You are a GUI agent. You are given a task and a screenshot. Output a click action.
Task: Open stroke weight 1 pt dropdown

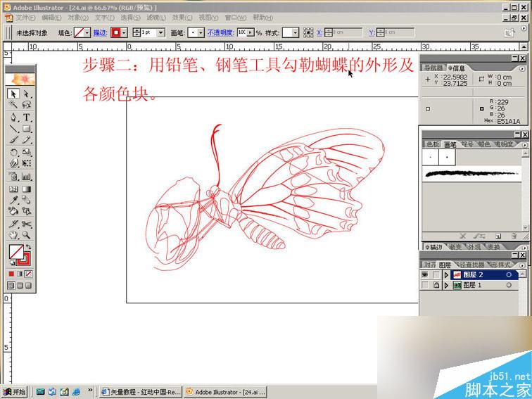pyautogui.click(x=161, y=32)
